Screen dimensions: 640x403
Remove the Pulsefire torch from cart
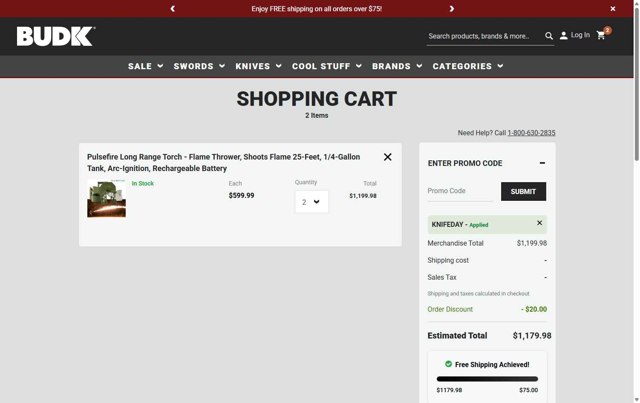[x=387, y=157]
